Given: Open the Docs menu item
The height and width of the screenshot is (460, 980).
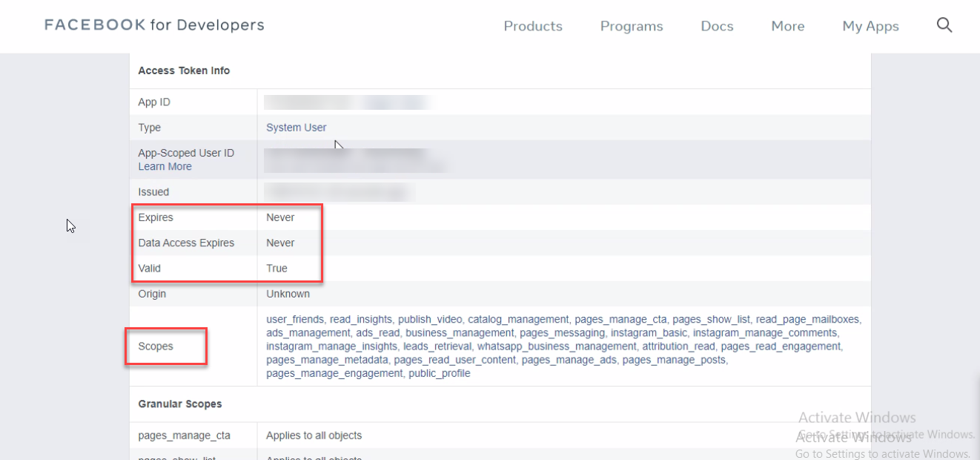Looking at the screenshot, I should 717,26.
